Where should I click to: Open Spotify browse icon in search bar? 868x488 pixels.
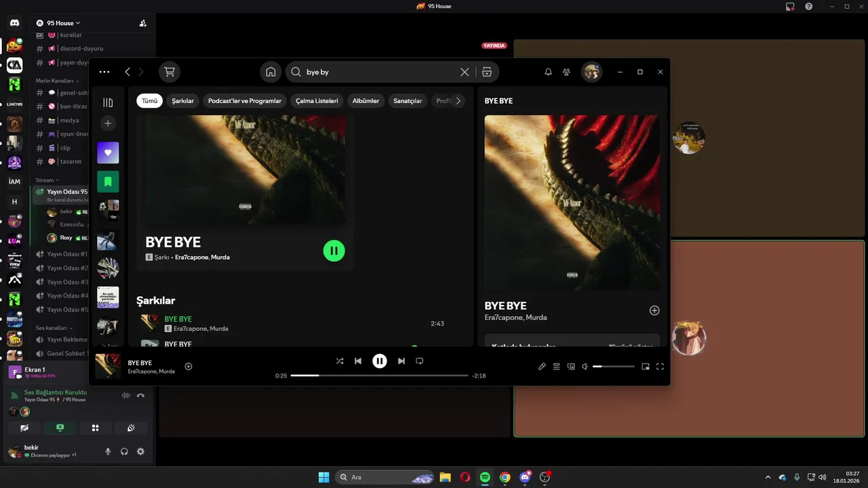[487, 72]
